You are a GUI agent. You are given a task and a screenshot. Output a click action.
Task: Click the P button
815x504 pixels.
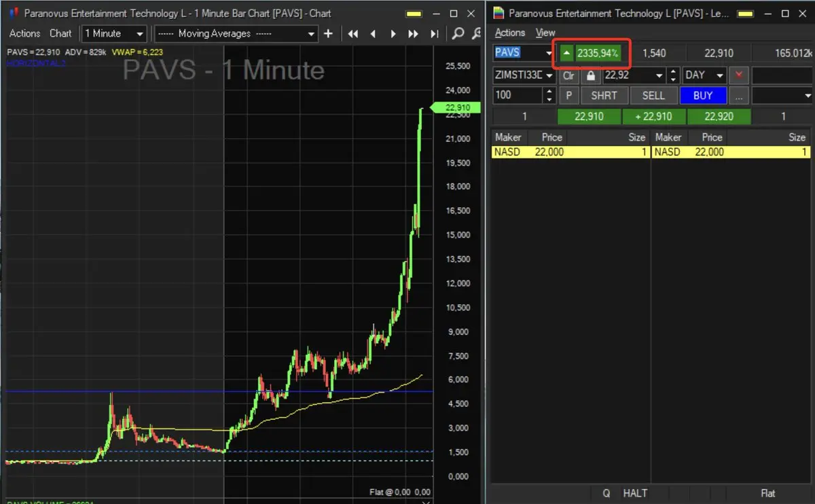[568, 96]
